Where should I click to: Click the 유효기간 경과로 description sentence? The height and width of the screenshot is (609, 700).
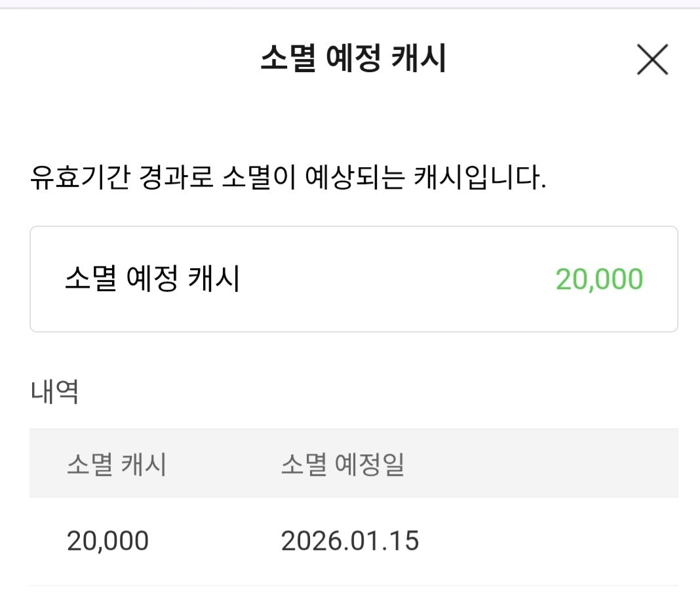[x=288, y=178]
